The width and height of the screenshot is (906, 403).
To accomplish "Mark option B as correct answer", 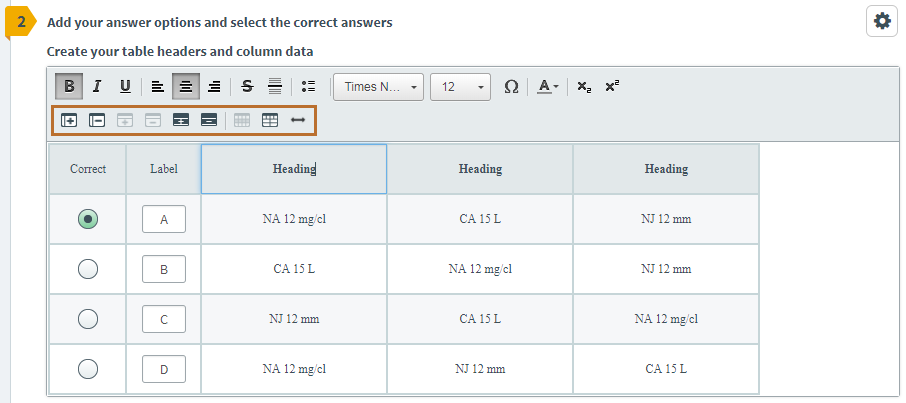I will [88, 269].
